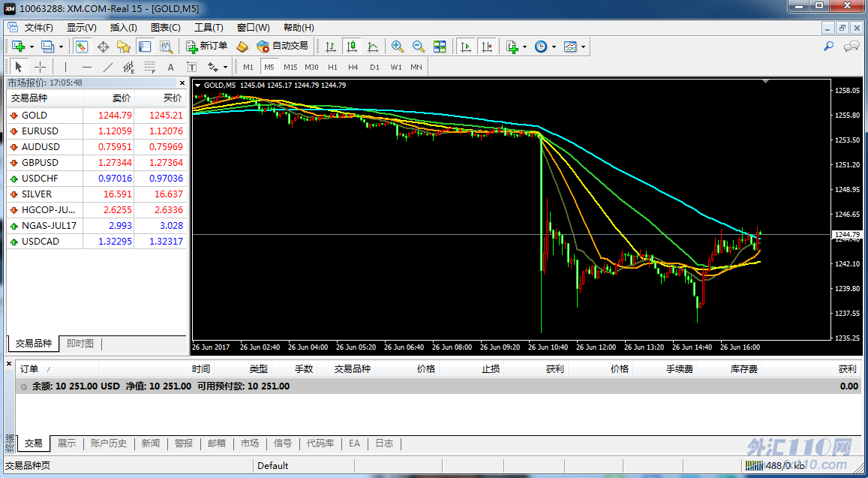Expand the Profiles dropdown arrow

point(61,47)
